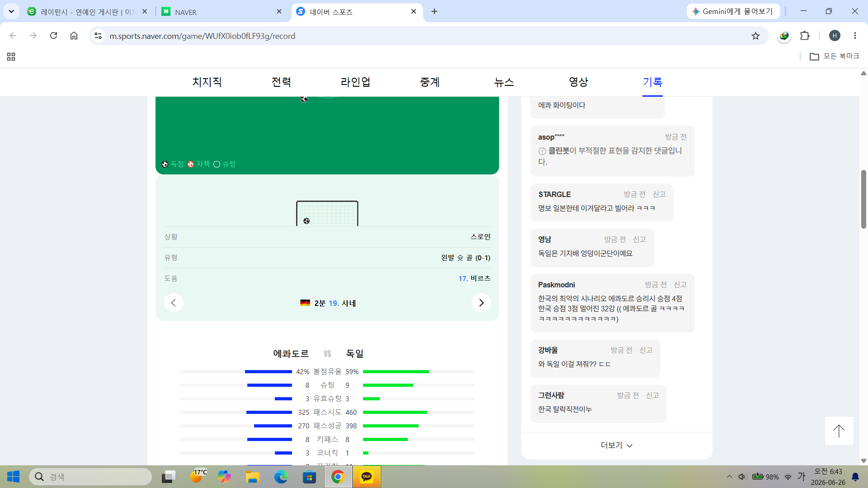This screenshot has height=488, width=868.
Task: Close the 네이버 스포츠 tab
Action: pos(414,11)
